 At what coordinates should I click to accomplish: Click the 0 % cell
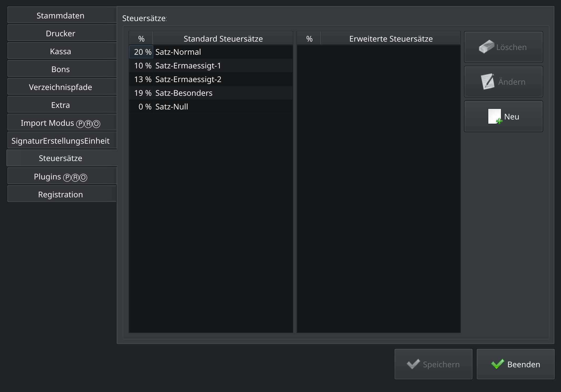point(141,107)
